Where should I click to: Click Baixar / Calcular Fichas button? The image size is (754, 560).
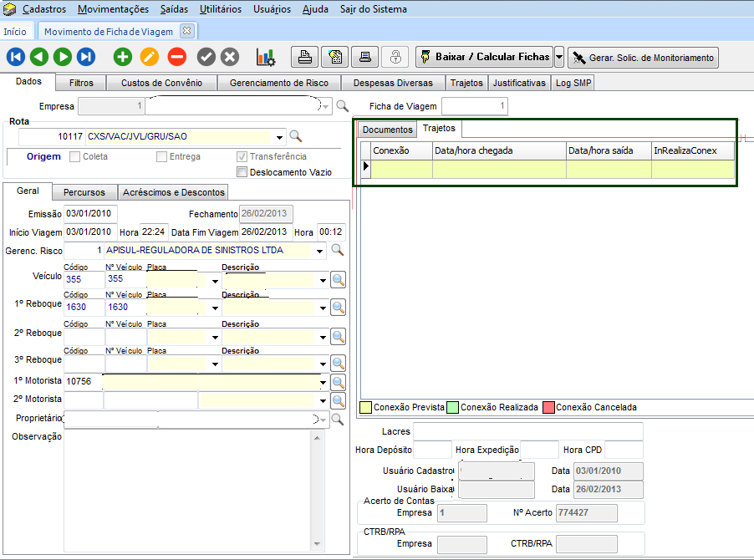(484, 57)
